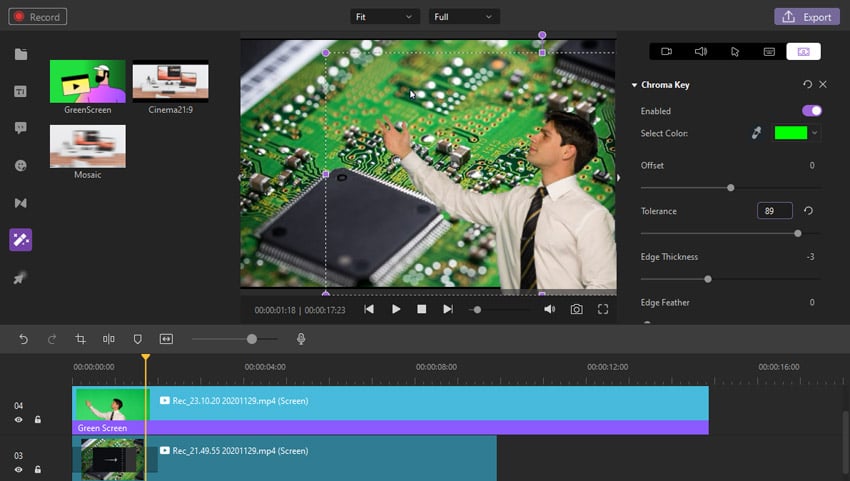Viewport: 850px width, 481px height.
Task: Reset the Chroma Key settings
Action: click(807, 84)
